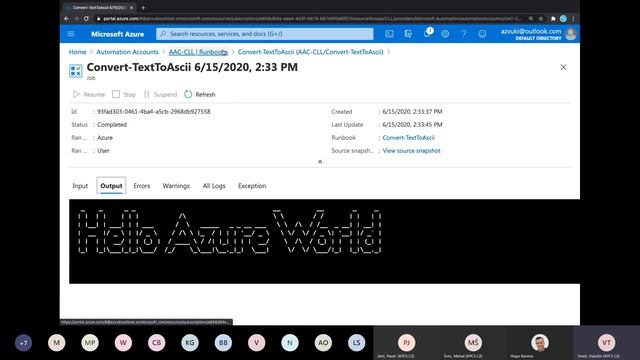
Task: Open Cloud Shell icon in Azure header
Action: point(389,34)
